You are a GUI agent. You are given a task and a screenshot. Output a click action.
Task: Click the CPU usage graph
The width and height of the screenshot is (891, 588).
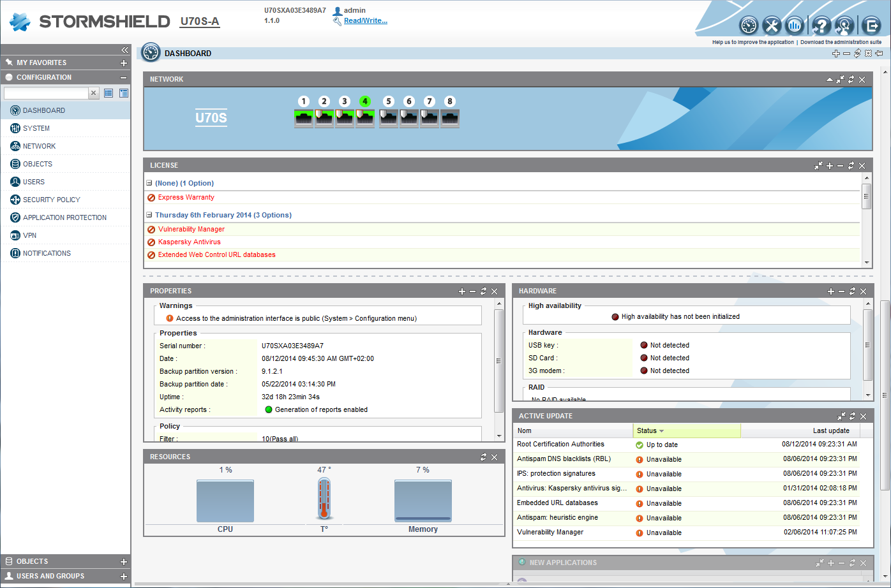pyautogui.click(x=225, y=501)
